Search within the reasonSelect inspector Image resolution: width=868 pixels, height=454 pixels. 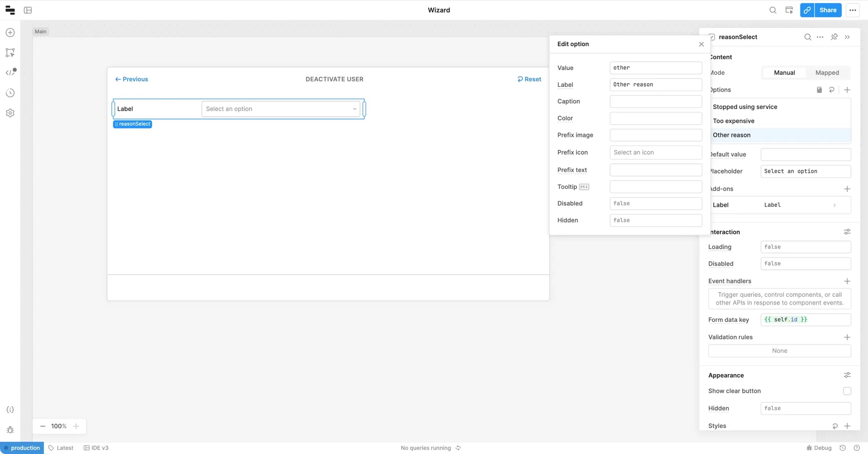[808, 37]
